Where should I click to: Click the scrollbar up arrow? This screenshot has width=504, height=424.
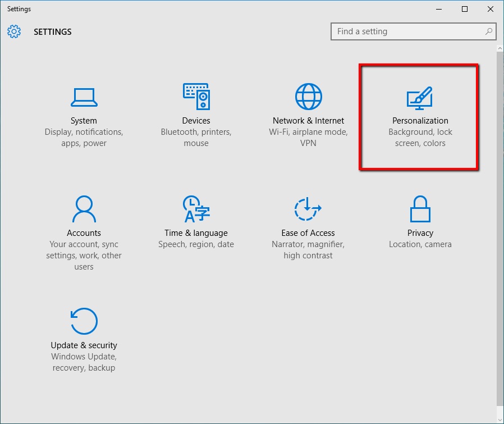[500, 48]
